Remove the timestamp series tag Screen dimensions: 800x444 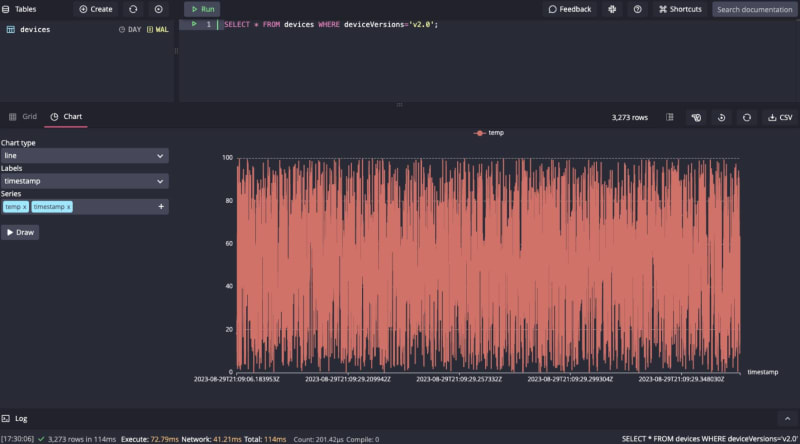68,207
